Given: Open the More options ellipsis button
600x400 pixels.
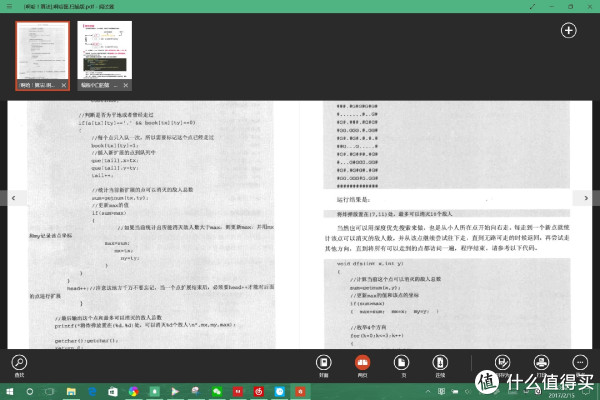Looking at the screenshot, I should 580,362.
